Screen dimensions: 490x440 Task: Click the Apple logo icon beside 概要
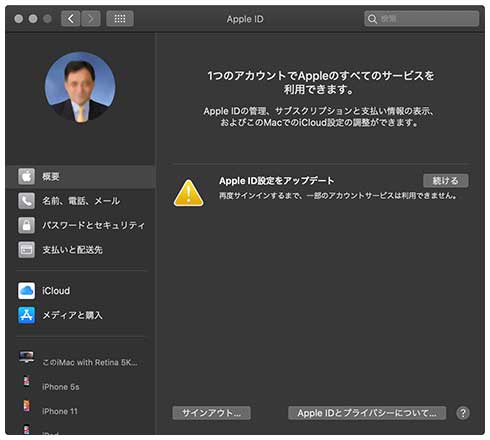(26, 176)
